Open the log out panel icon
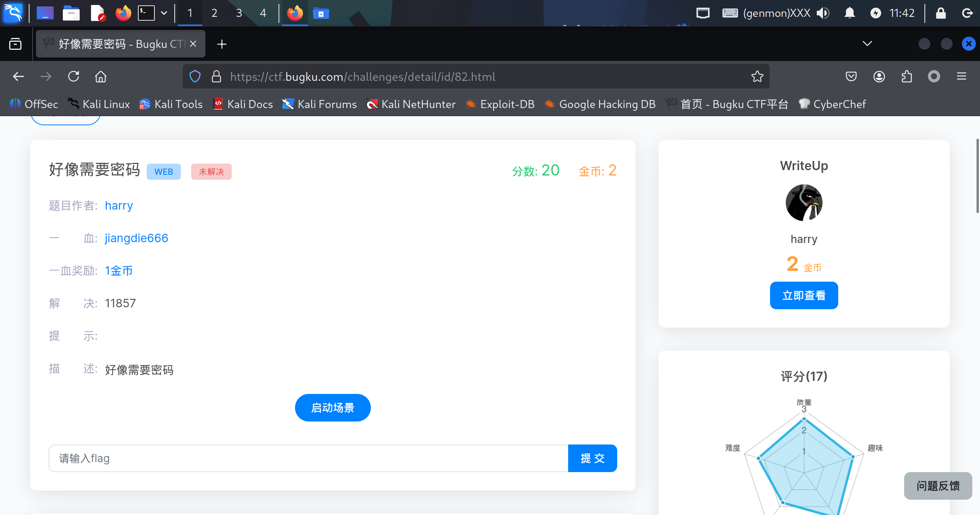 pyautogui.click(x=967, y=13)
